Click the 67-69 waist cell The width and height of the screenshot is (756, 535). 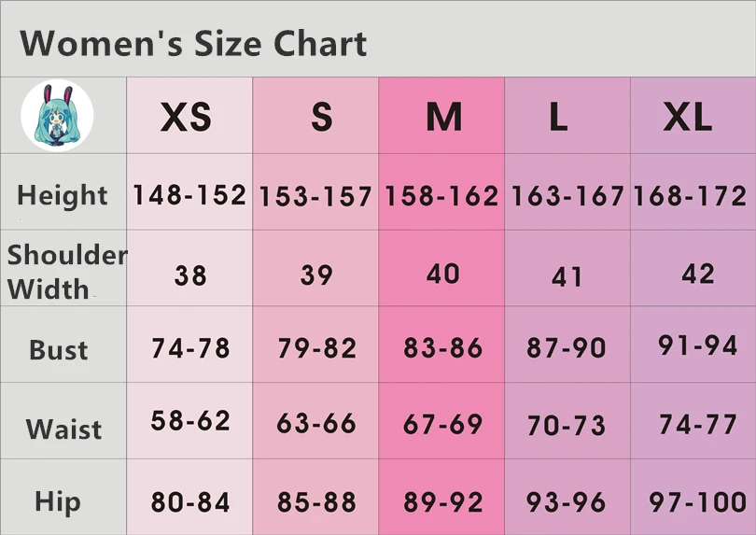pyautogui.click(x=442, y=424)
